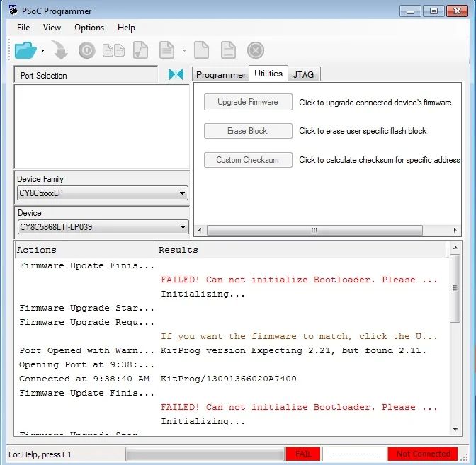This screenshot has height=465, width=476.
Task: Click the dashed status bar field
Action: click(x=354, y=454)
